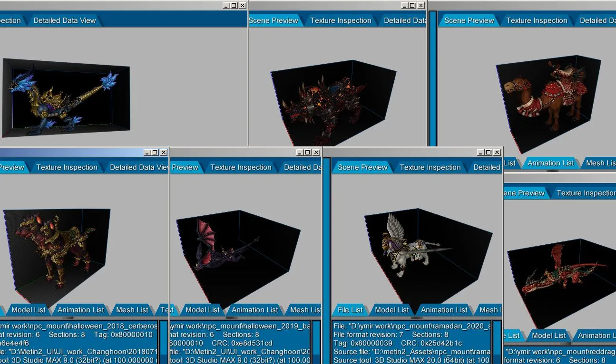Open Texture Inspection tab in lava wolf window
The height and width of the screenshot is (364, 616).
[x=341, y=20]
